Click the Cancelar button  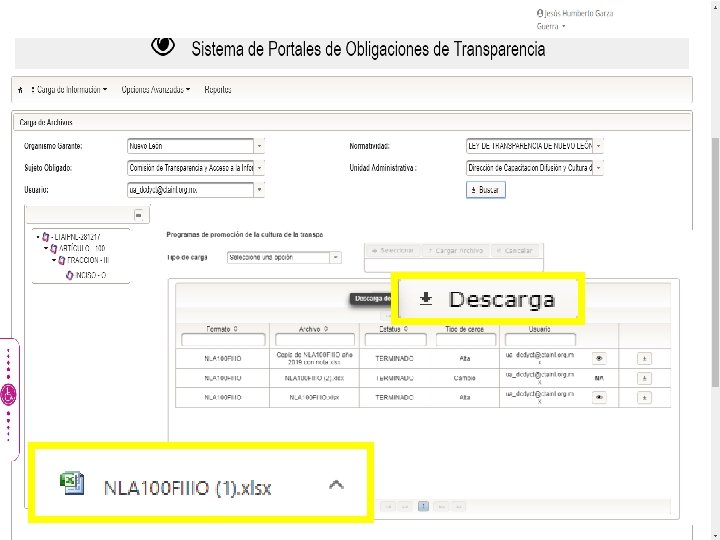[x=515, y=251]
